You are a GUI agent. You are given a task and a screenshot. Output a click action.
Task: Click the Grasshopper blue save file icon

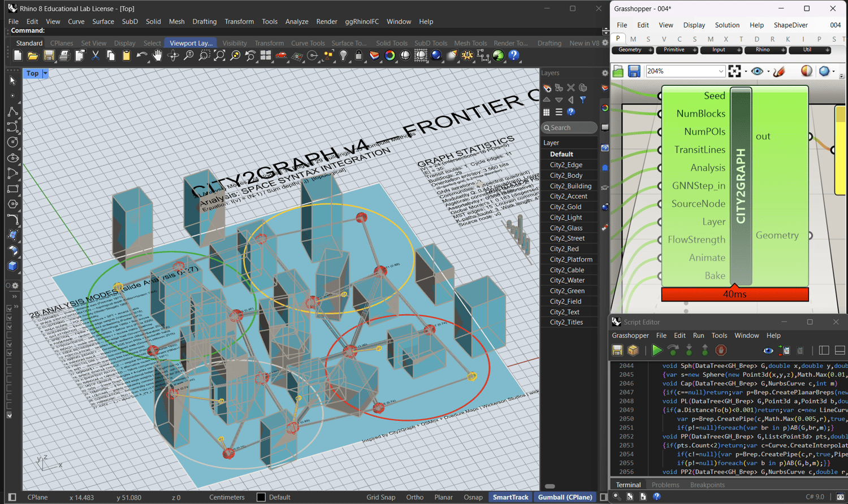(x=634, y=71)
